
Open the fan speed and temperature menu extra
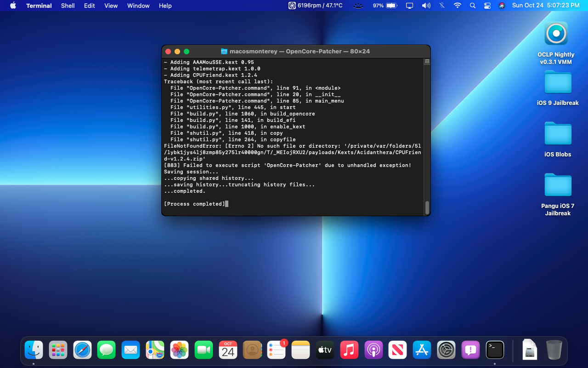pos(315,6)
